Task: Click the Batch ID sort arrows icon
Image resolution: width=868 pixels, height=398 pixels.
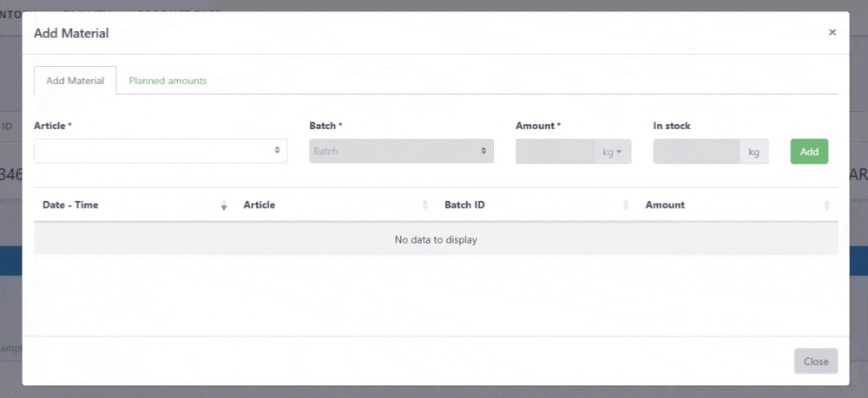Action: tap(626, 206)
